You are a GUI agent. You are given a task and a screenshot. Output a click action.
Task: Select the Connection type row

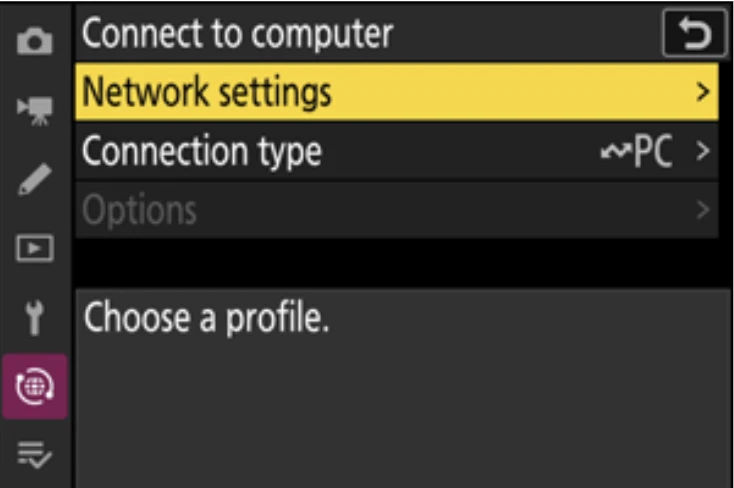pyautogui.click(x=396, y=151)
